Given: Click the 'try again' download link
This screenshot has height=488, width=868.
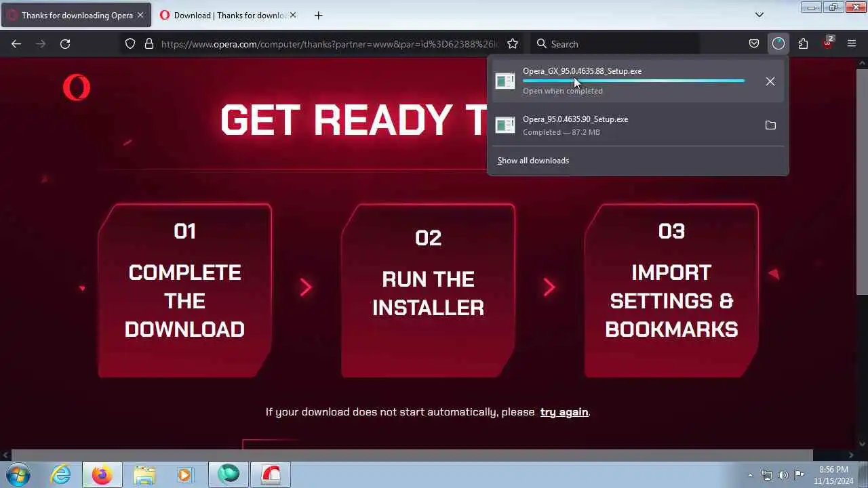Looking at the screenshot, I should pyautogui.click(x=564, y=412).
